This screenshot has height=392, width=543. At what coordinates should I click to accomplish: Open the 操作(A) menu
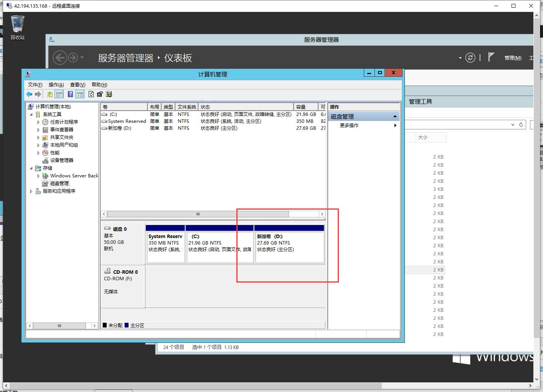click(x=56, y=84)
